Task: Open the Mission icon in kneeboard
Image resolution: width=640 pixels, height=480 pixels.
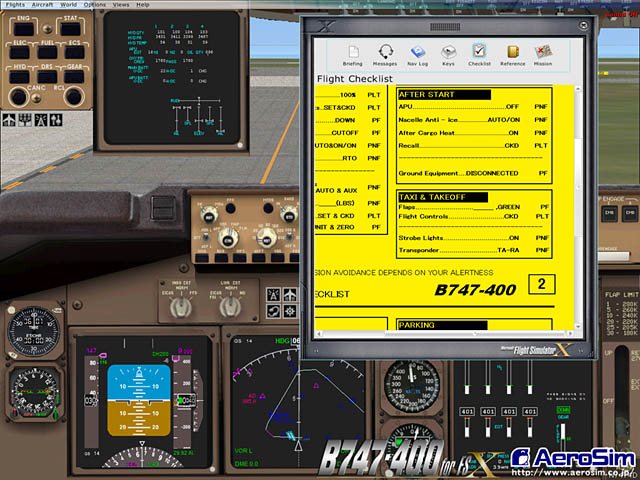Action: pyautogui.click(x=543, y=54)
